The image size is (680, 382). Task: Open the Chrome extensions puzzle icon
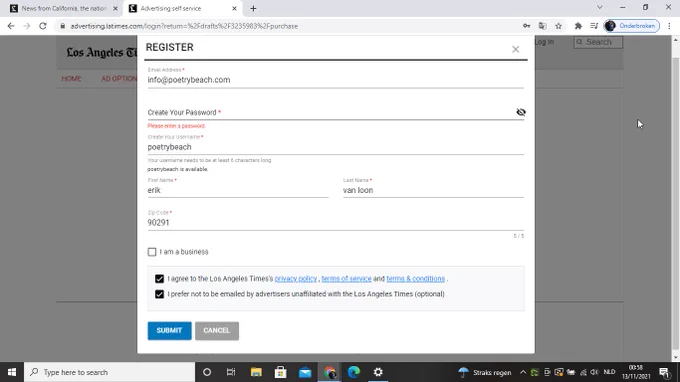point(578,26)
